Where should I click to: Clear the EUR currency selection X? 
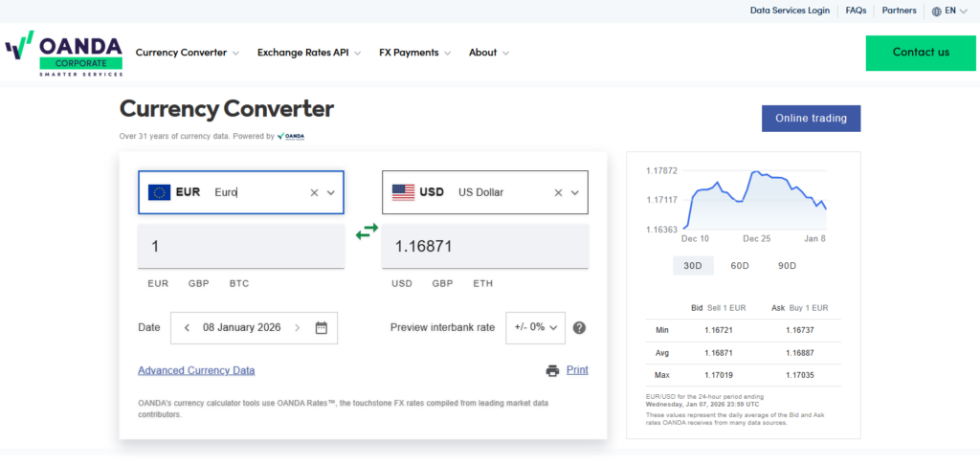click(x=314, y=192)
